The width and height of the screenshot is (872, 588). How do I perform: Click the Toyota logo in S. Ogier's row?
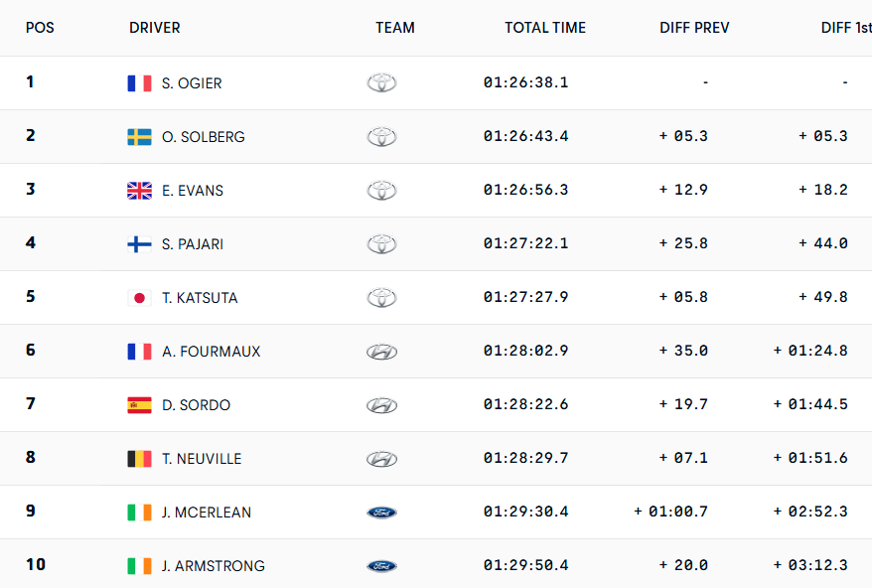pos(381,83)
